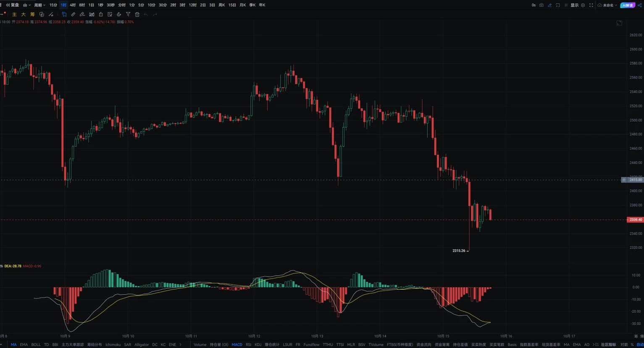Open the 未命名 layout dropdown
Image resolution: width=644 pixels, height=348 pixels.
pos(607,5)
